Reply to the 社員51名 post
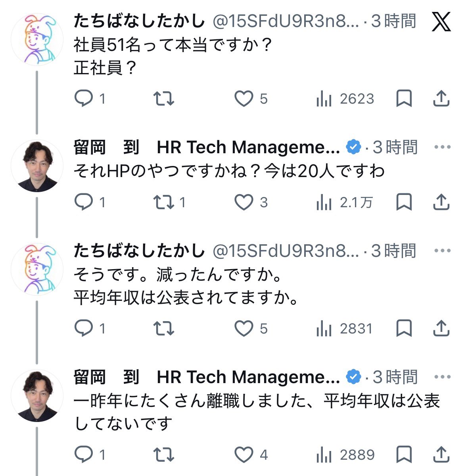Viewport: 464px width, 476px height. [x=84, y=98]
